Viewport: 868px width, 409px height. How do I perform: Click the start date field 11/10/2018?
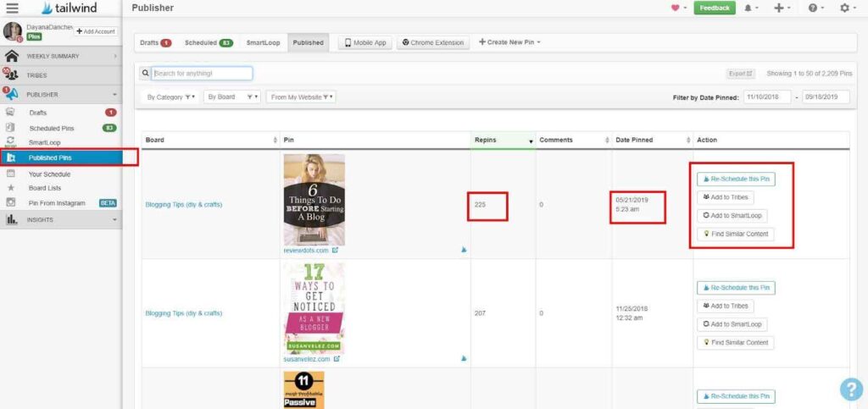767,97
